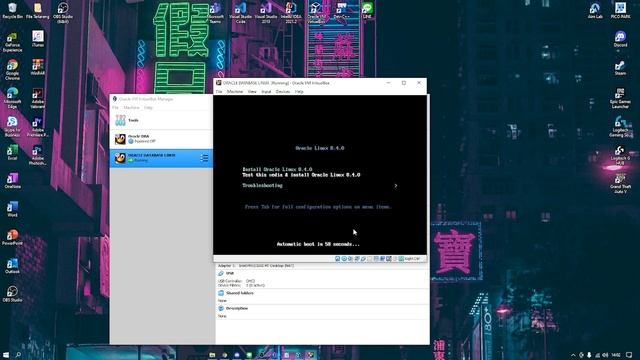Launch Grand Theft Auto V from the desktop
The width and height of the screenshot is (640, 360).
[620, 183]
